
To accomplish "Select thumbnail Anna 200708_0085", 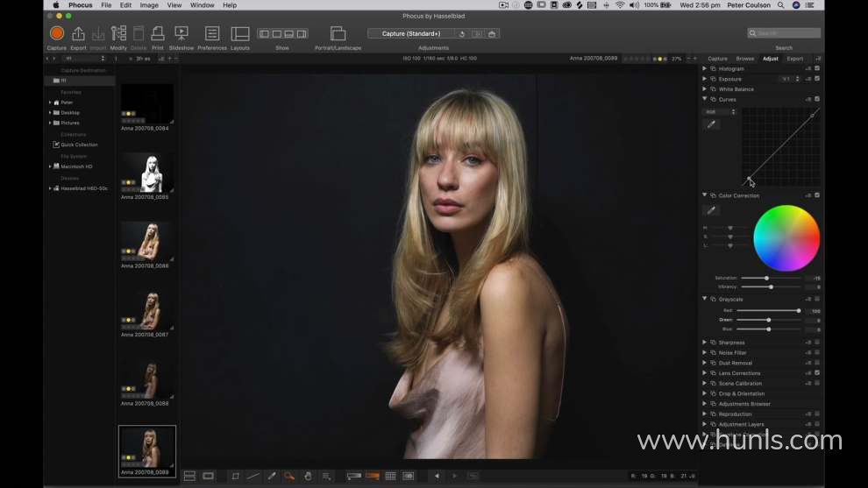I will [147, 173].
